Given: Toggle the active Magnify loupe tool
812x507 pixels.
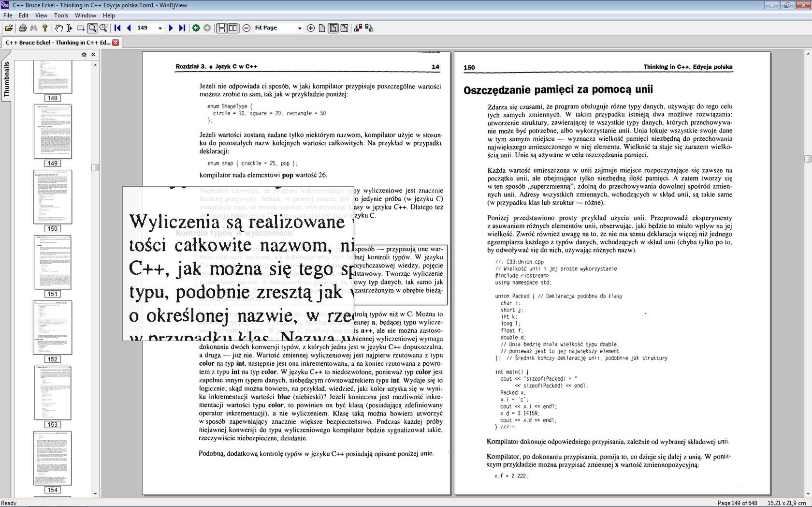Looking at the screenshot, I should [92, 28].
